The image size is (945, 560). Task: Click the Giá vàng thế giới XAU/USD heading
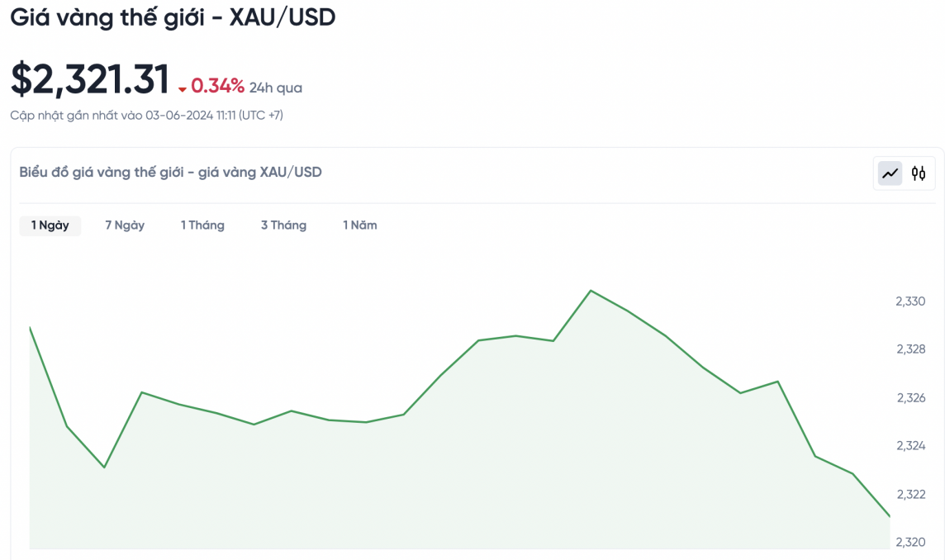pyautogui.click(x=173, y=17)
